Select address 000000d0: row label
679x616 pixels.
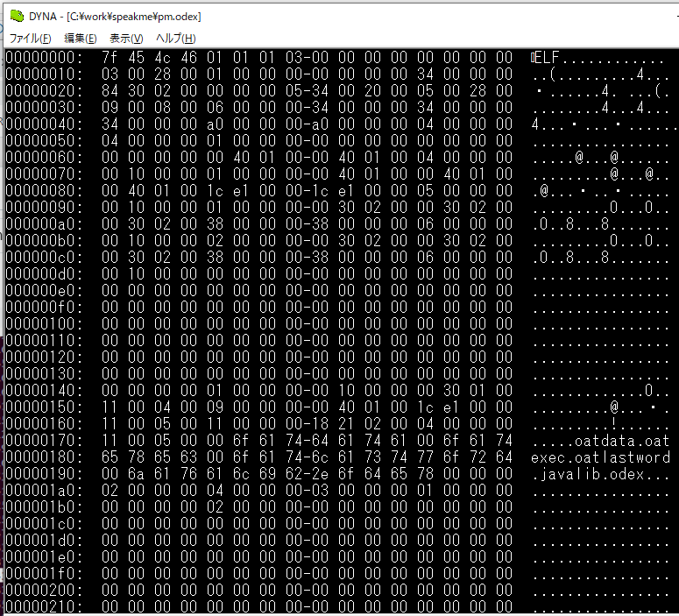tap(44, 273)
